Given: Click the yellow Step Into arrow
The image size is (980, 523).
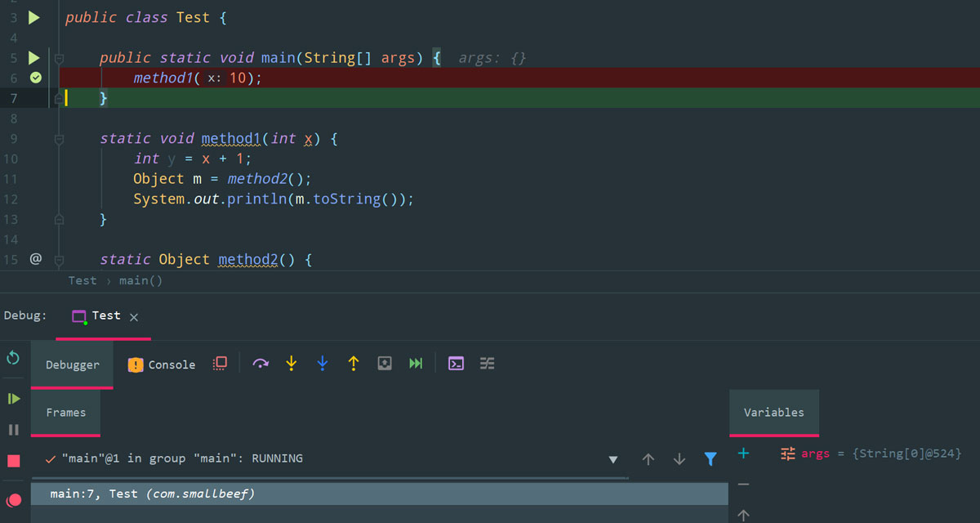Looking at the screenshot, I should click(291, 364).
